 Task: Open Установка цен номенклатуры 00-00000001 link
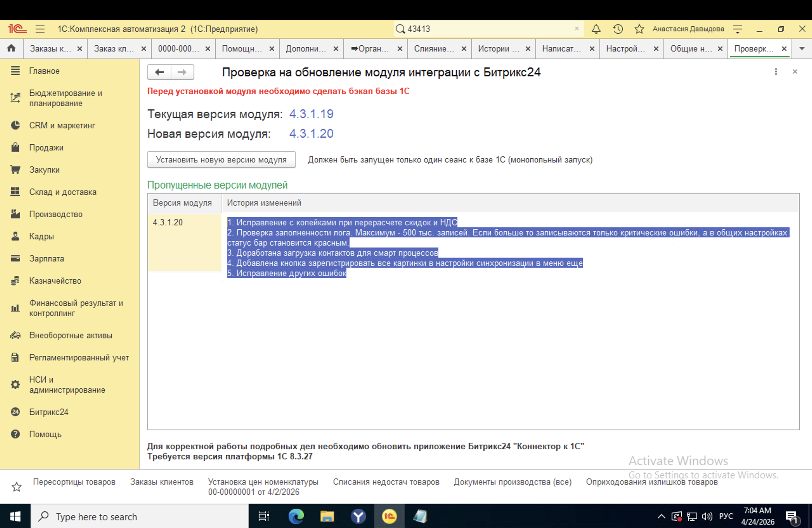coord(263,487)
